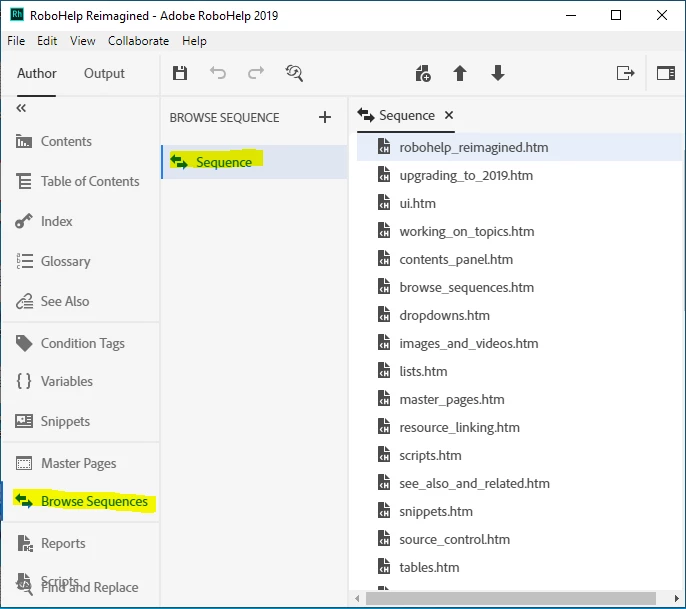Select robohelp_reimagined.htm topic
This screenshot has height=609, width=686.
click(x=520, y=147)
